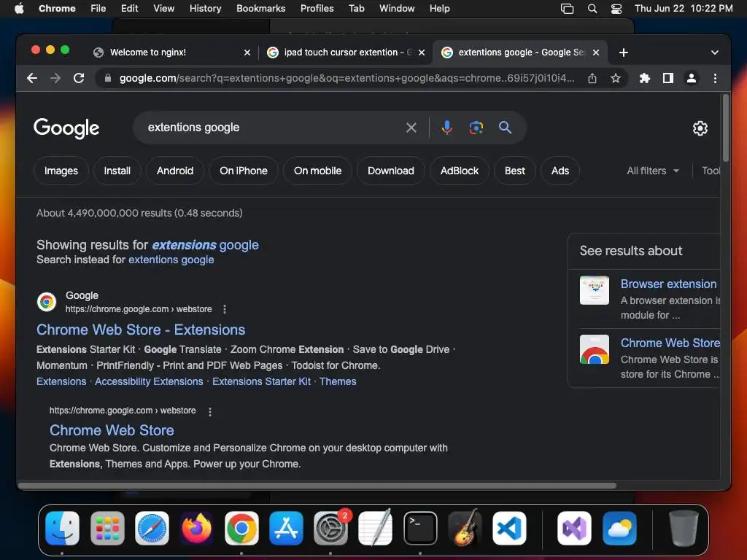Click the address bar URL
747x560 pixels.
[347, 78]
